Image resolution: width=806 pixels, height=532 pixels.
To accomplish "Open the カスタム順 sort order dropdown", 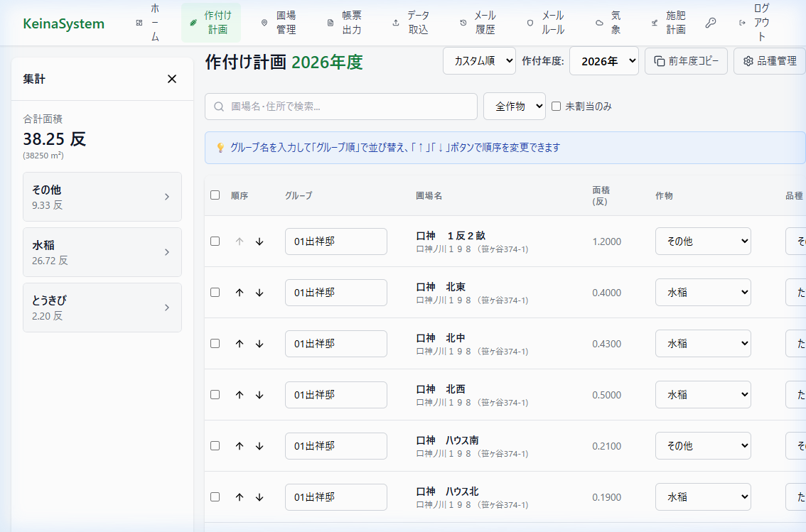I will point(479,61).
